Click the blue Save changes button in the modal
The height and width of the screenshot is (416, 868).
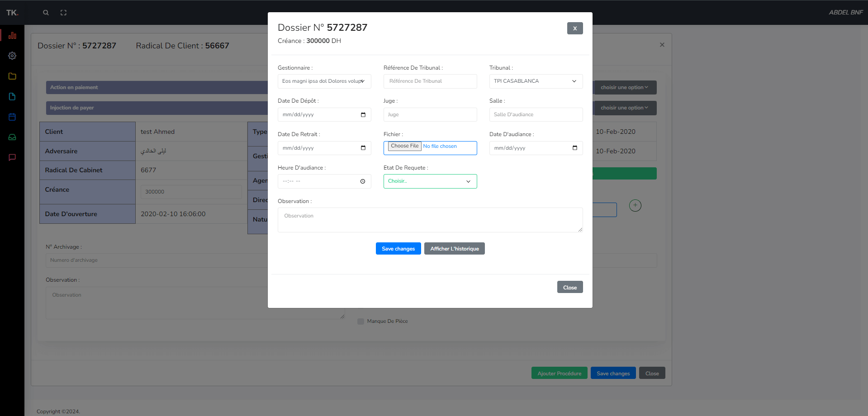398,249
